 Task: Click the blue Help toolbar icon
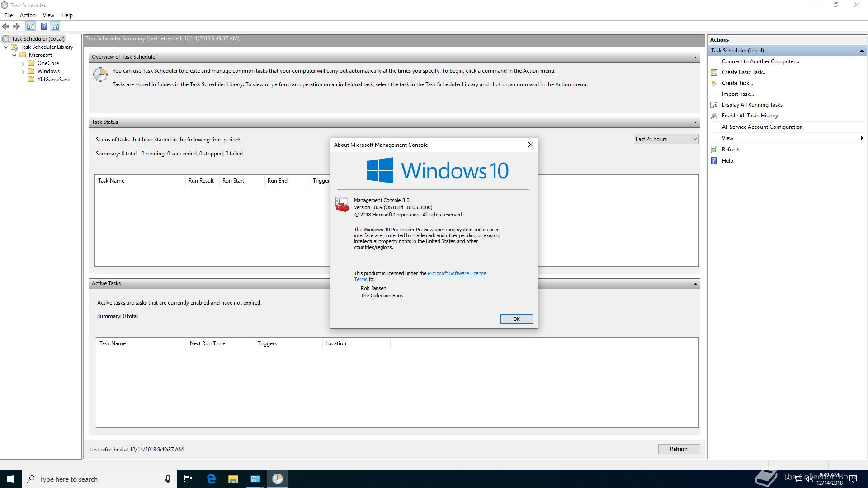tap(44, 27)
